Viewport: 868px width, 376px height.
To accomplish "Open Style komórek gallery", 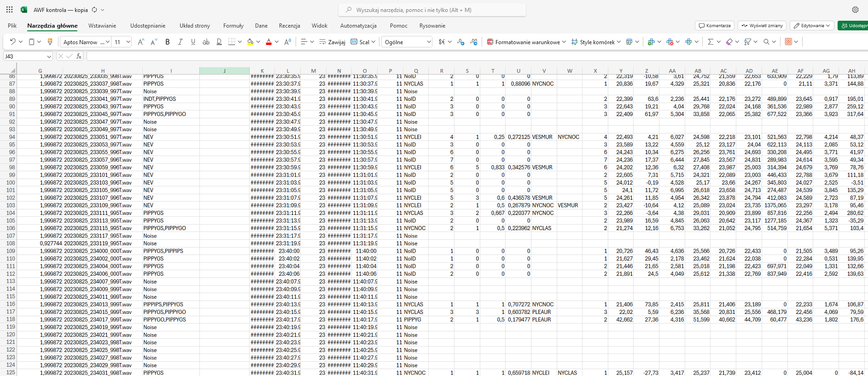I will point(596,42).
